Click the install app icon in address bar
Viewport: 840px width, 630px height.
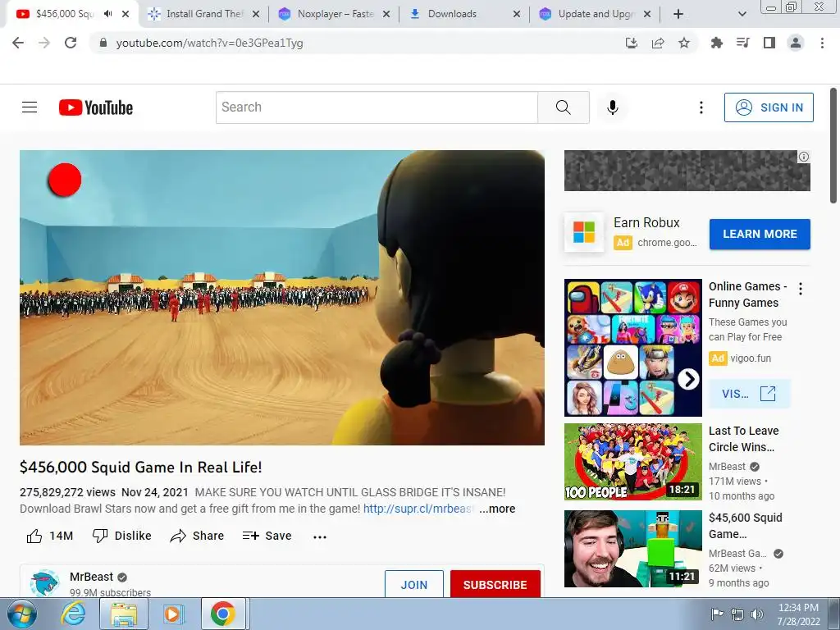click(632, 43)
